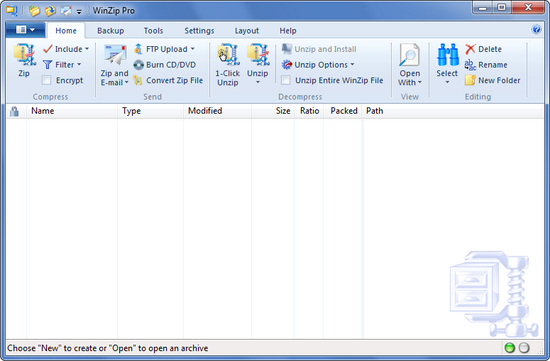Image resolution: width=550 pixels, height=361 pixels.
Task: Click the second folder quick access icon
Action: 50,11
